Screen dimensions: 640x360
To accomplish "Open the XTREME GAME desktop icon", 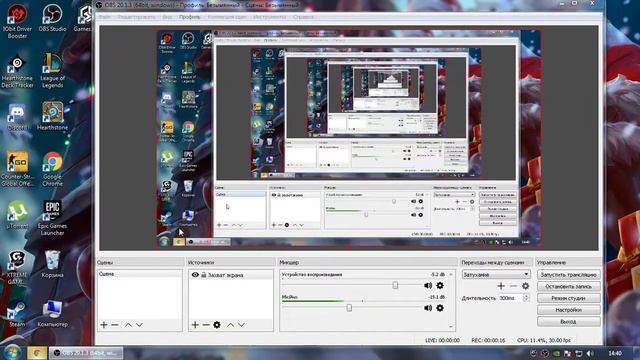I will (17, 267).
